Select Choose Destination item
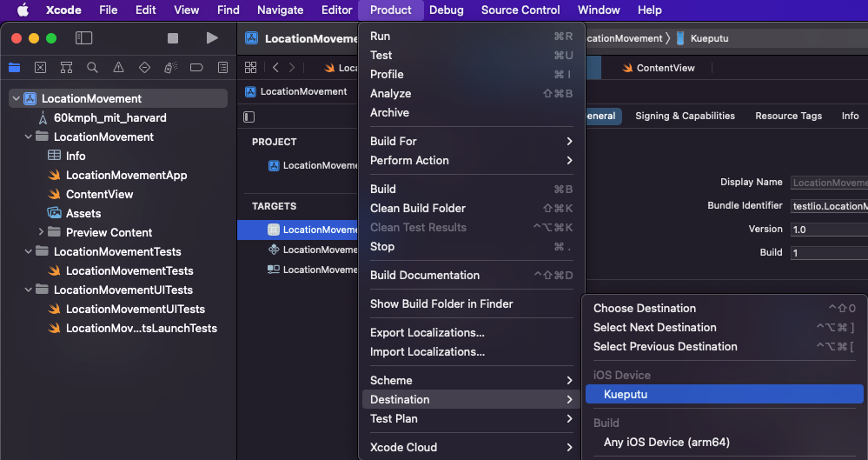 (x=724, y=308)
